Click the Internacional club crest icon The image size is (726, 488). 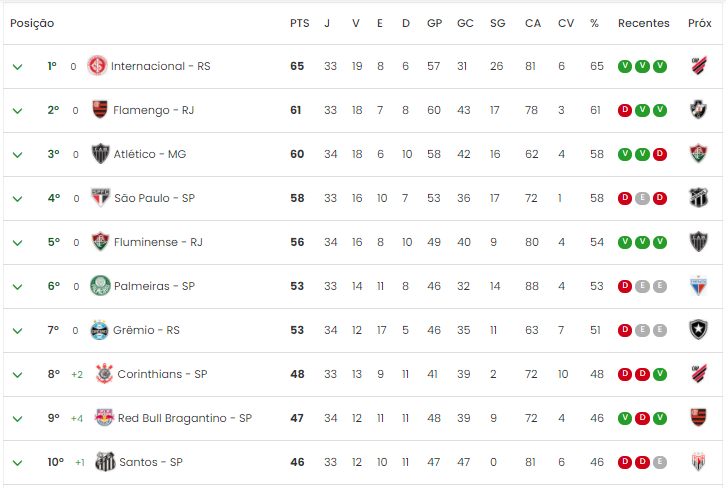point(97,66)
